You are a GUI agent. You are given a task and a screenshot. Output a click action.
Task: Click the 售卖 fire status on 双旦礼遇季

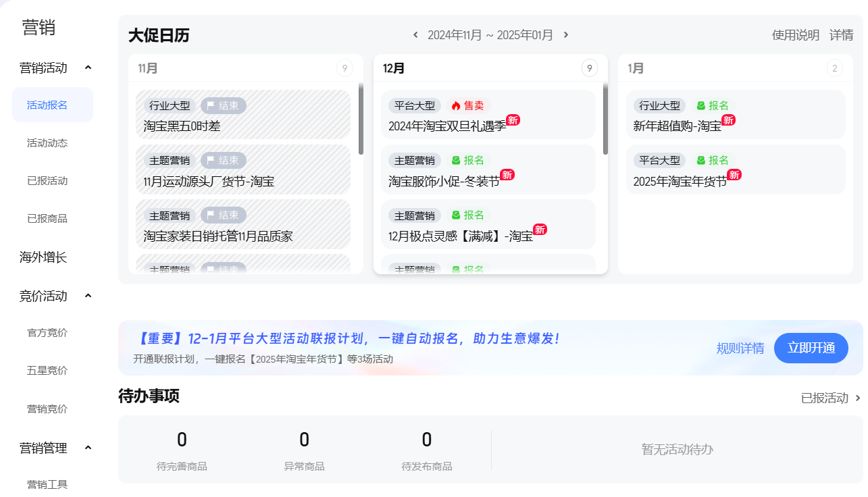(x=467, y=105)
